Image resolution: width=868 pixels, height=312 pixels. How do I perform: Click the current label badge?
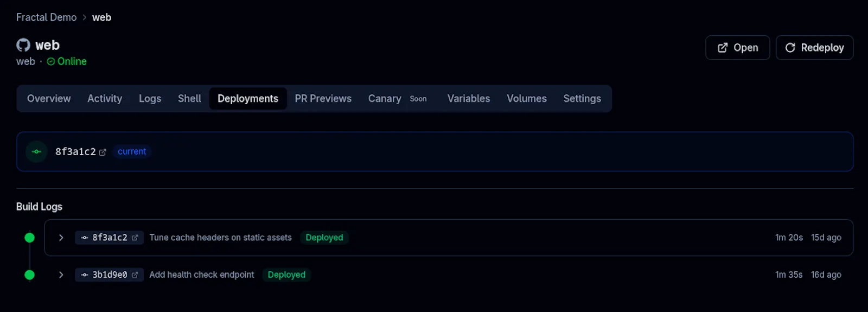[x=132, y=152]
